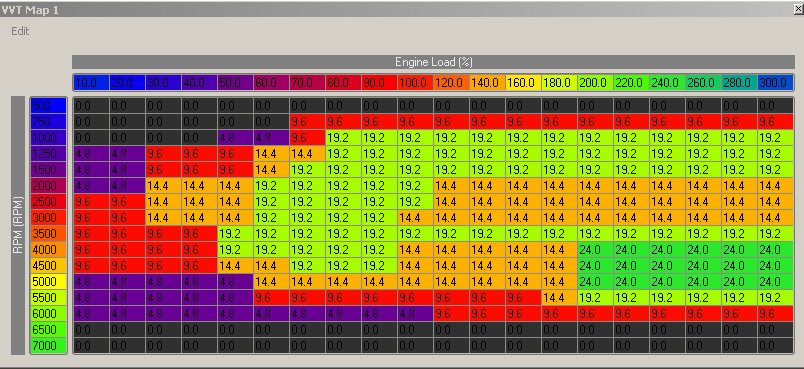Image resolution: width=804 pixels, height=369 pixels.
Task: Select the 100.0 engine load column header
Action: (x=415, y=83)
